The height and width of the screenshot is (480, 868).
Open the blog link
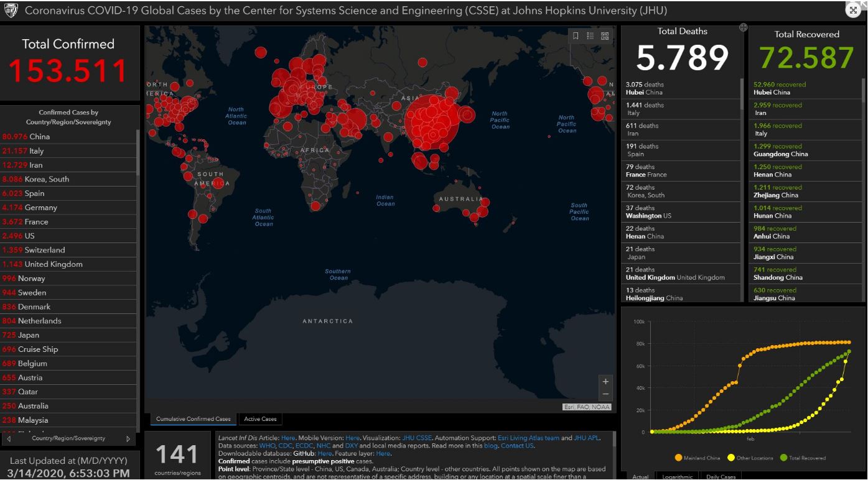(490, 446)
